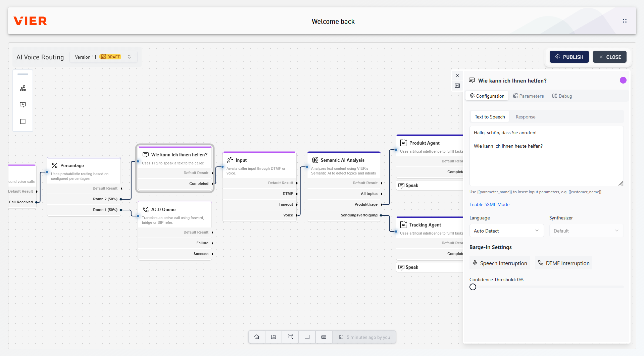
Task: Open the Synthesizer dropdown
Action: 586,231
